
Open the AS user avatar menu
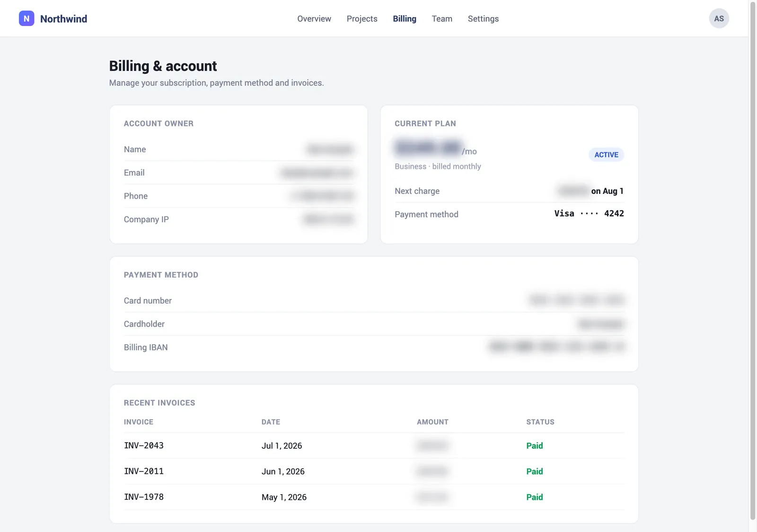coord(719,18)
